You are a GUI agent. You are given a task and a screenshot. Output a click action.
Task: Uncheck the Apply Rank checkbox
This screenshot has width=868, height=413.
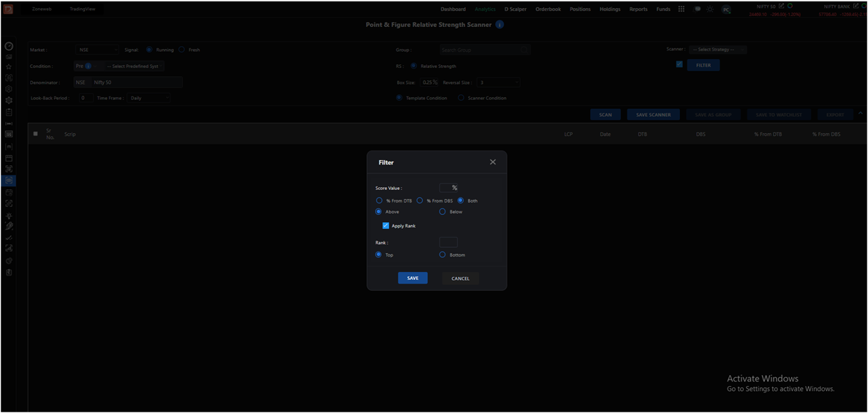click(386, 226)
